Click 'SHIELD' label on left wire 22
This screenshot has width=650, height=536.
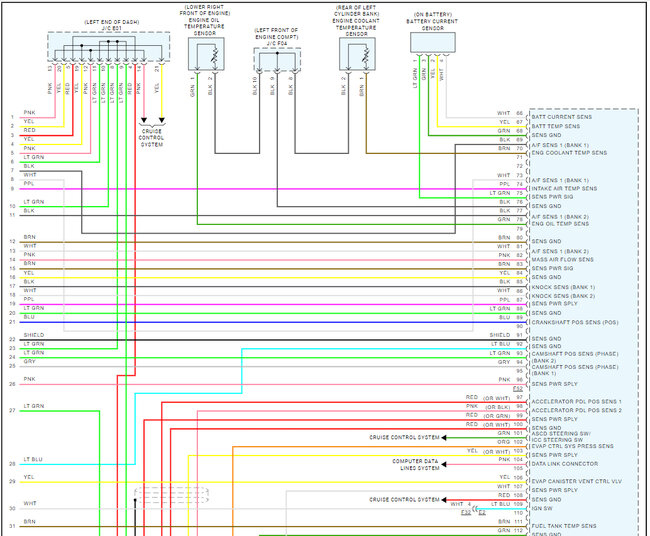click(x=34, y=335)
